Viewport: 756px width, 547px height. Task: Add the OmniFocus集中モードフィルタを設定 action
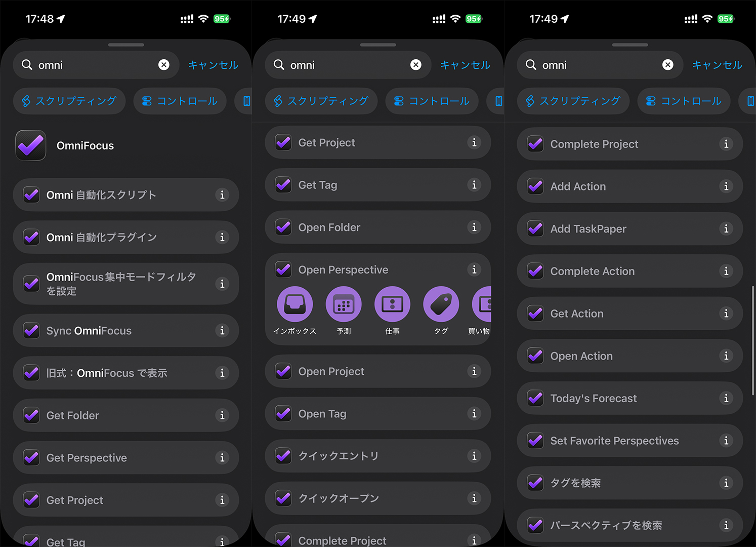coord(126,284)
